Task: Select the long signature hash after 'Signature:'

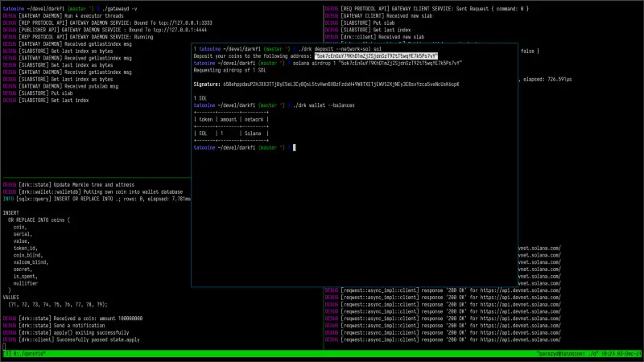Action: (x=341, y=84)
